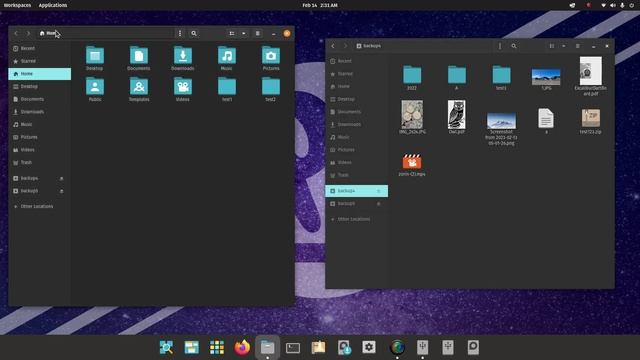Select the test3 folder in backups window
Image resolution: width=640 pixels, height=360 pixels.
501,75
